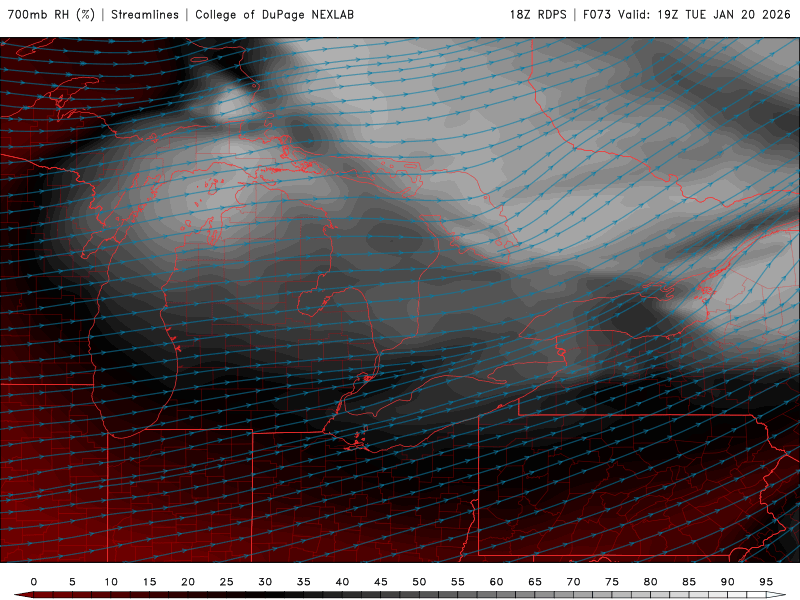The image size is (800, 600).
Task: Click the "F073" forecast hour text
Action: tap(597, 14)
